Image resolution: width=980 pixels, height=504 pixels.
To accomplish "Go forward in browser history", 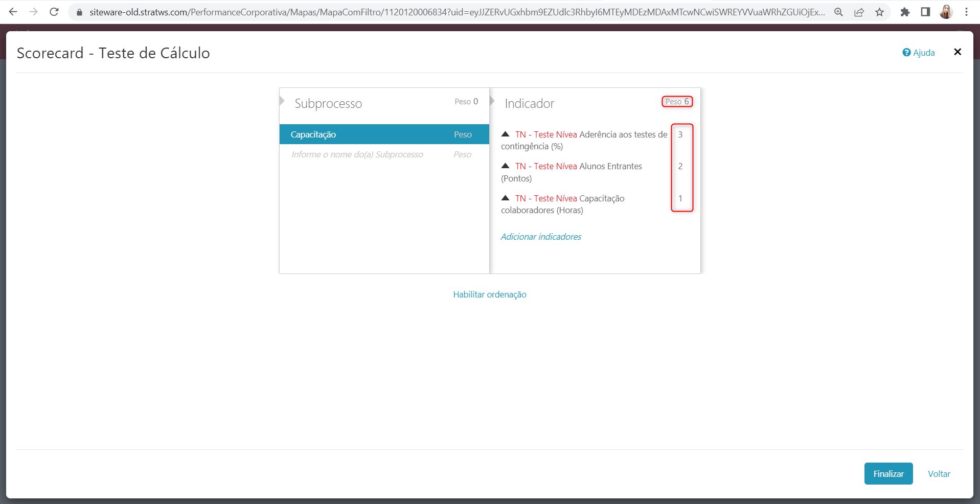I will pyautogui.click(x=34, y=12).
